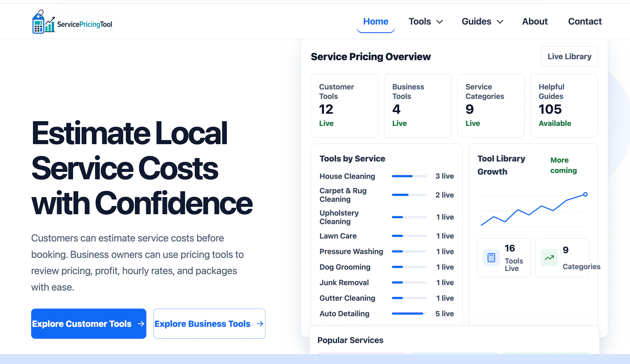This screenshot has height=364, width=630.
Task: Click the "Upholstery Cleaning" service label
Action: click(x=339, y=217)
